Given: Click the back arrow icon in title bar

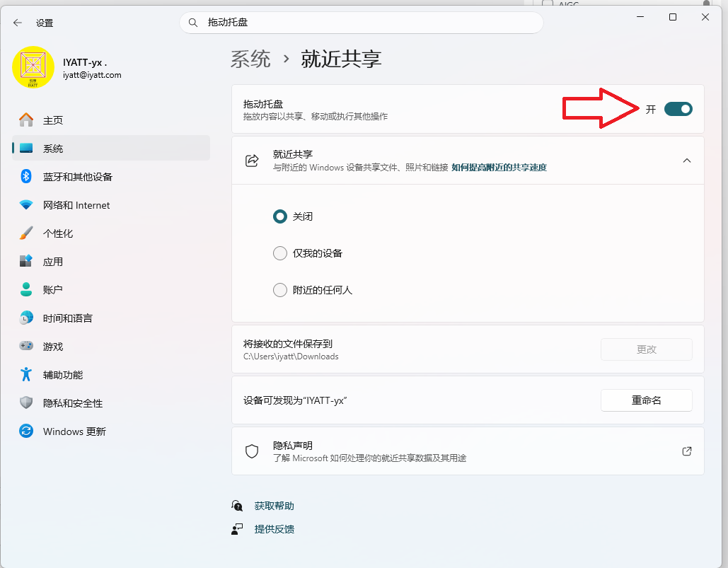Looking at the screenshot, I should pos(18,23).
